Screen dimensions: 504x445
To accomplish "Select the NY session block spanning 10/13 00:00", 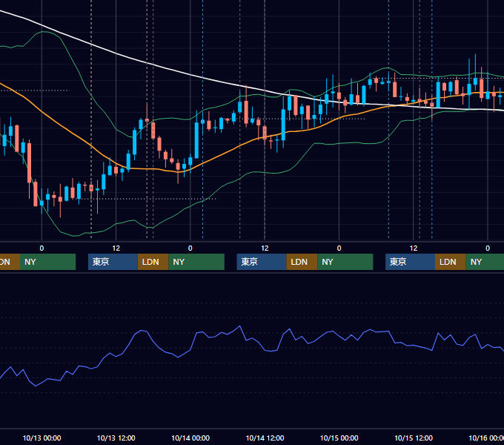I will click(47, 262).
